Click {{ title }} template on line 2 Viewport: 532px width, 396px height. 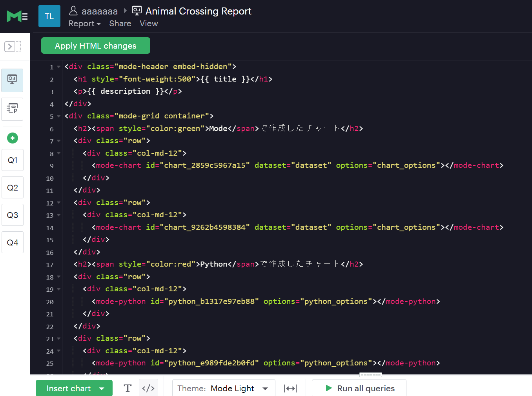point(225,79)
